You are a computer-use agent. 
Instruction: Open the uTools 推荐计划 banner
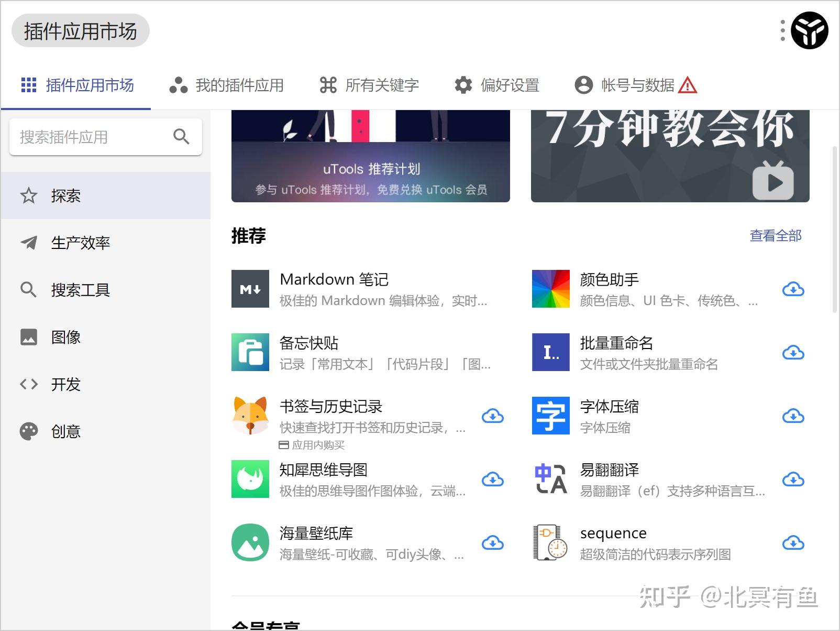tap(370, 156)
